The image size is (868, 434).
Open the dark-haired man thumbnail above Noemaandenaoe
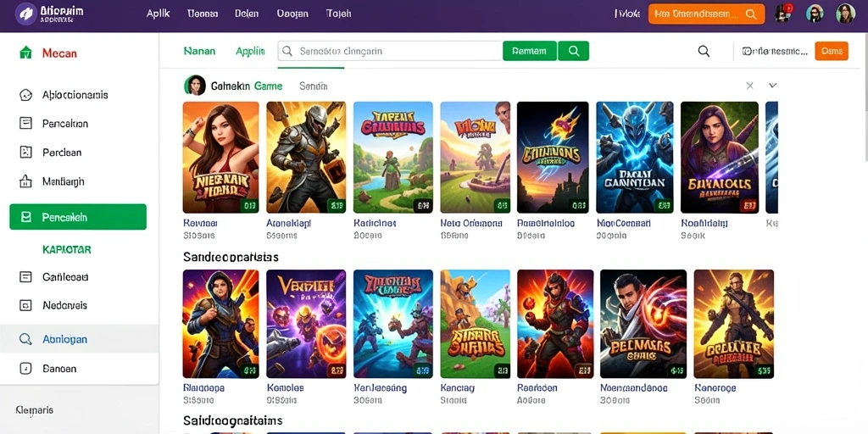643,324
